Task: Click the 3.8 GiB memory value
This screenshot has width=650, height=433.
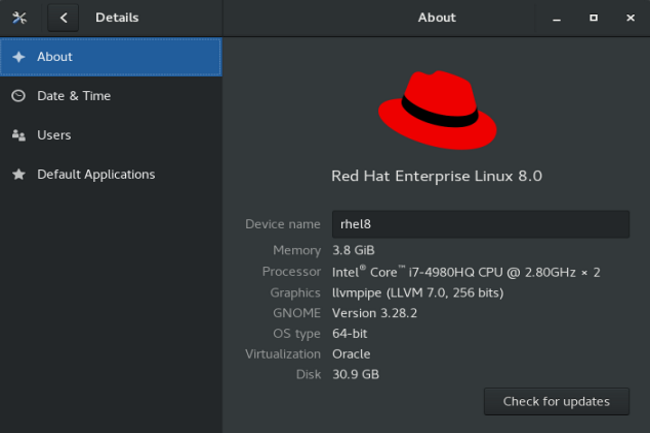Action: (353, 250)
